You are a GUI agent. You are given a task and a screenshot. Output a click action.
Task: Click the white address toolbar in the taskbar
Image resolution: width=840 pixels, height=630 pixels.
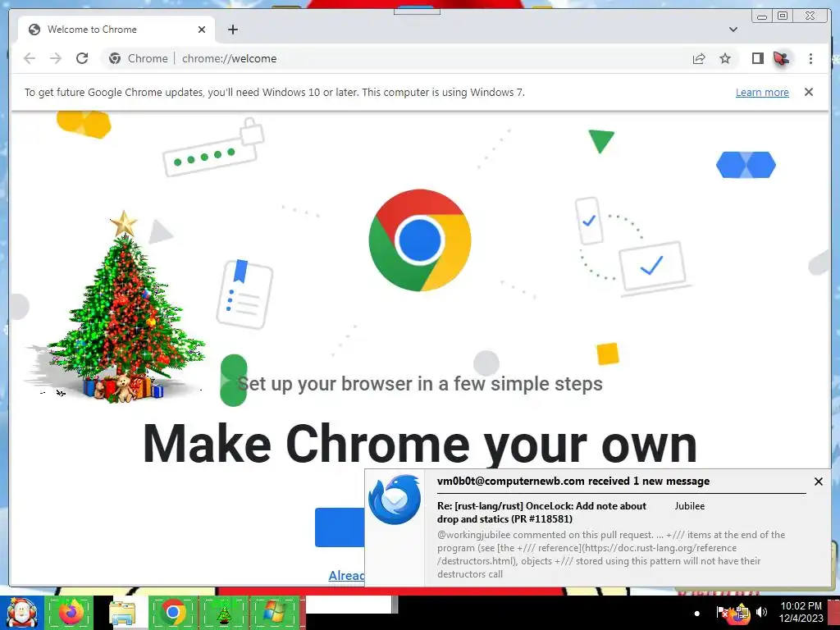pyautogui.click(x=348, y=605)
